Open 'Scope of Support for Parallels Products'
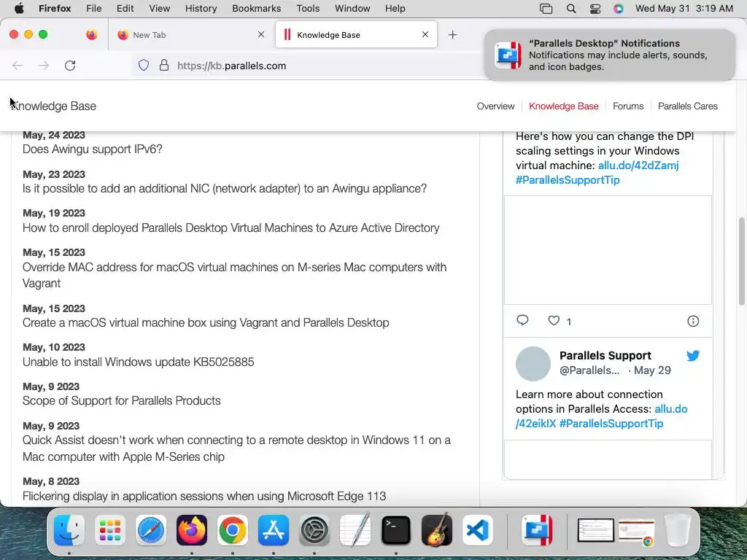This screenshot has height=560, width=747. pyautogui.click(x=122, y=400)
